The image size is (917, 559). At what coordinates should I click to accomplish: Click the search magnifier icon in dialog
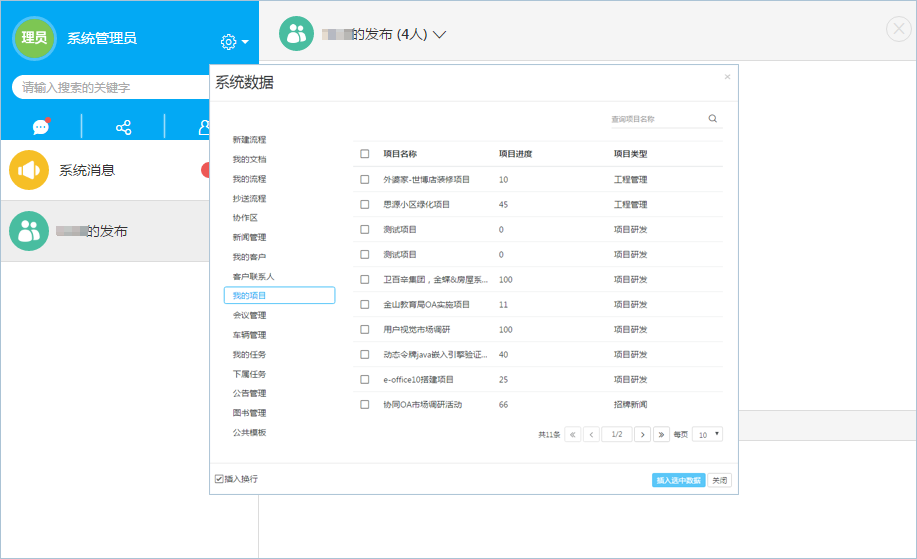712,118
